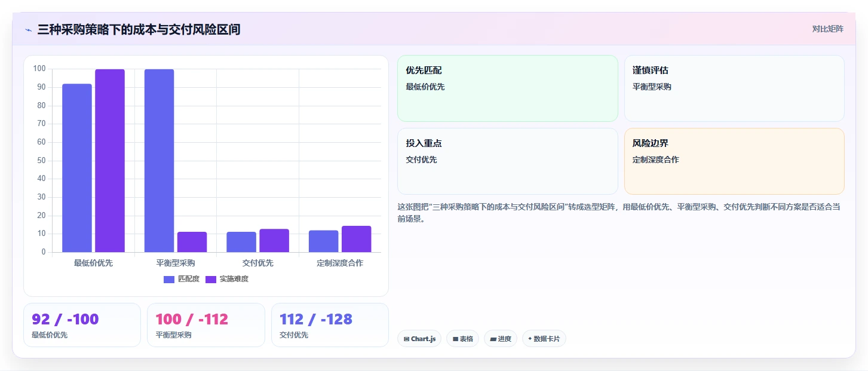The width and height of the screenshot is (868, 371).
Task: Toggle the 匹配度 legend entry
Action: [x=182, y=279]
